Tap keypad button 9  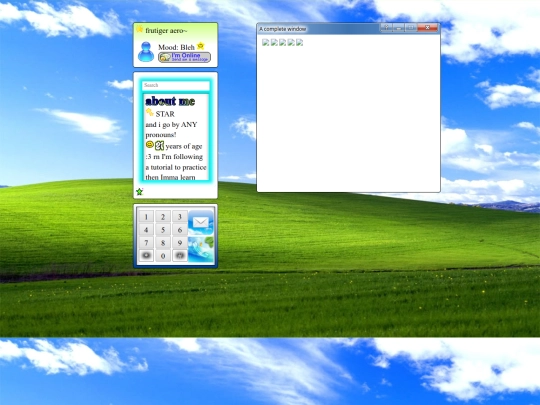179,243
